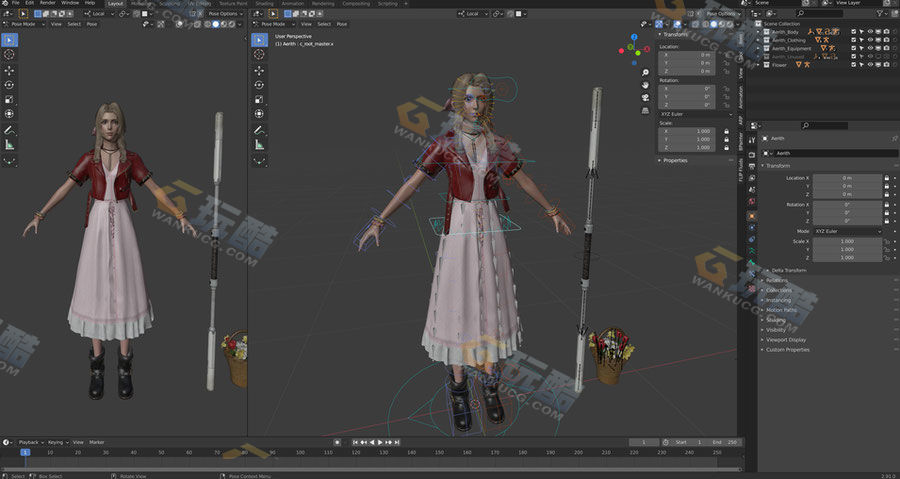Viewport: 900px width, 479px height.
Task: Hide Aerith_Equipment collection with eye icon
Action: tap(870, 48)
